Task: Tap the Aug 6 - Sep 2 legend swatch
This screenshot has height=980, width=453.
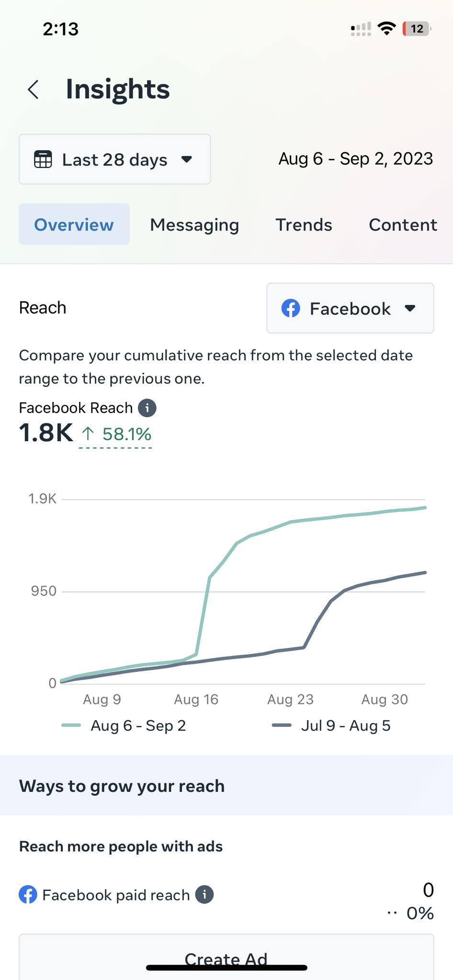Action: (x=71, y=725)
